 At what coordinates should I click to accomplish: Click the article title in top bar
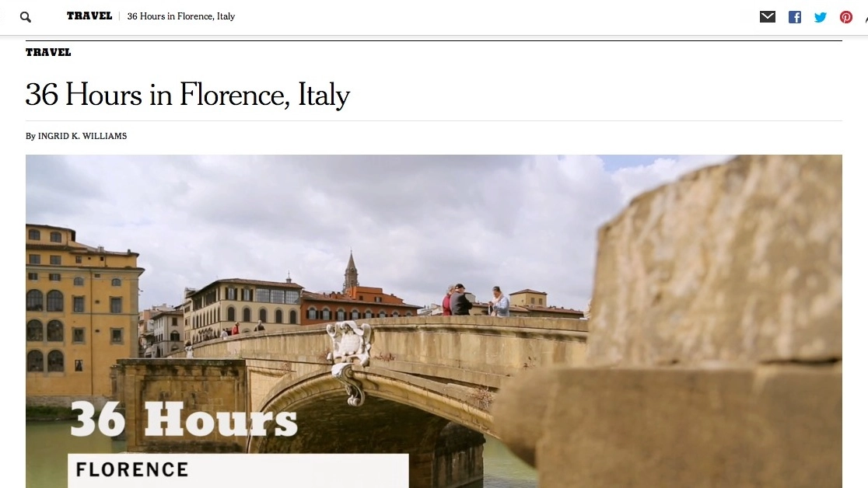coord(181,16)
